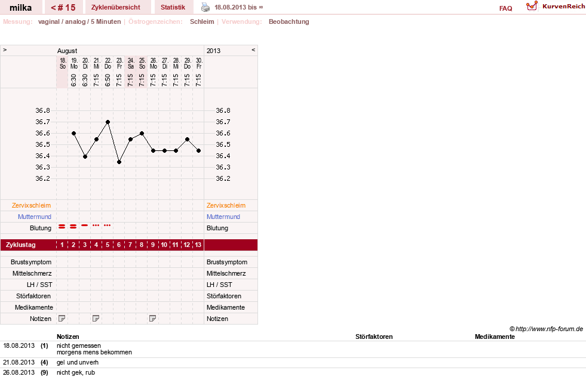The width and height of the screenshot is (586, 392).
Task: Click the '18. So' date header
Action: click(x=62, y=63)
